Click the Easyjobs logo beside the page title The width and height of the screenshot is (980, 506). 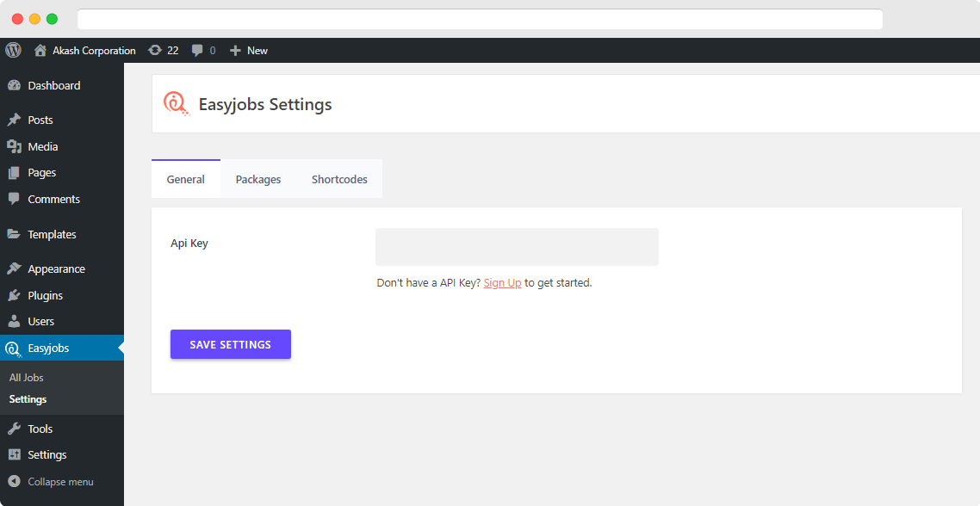177,104
